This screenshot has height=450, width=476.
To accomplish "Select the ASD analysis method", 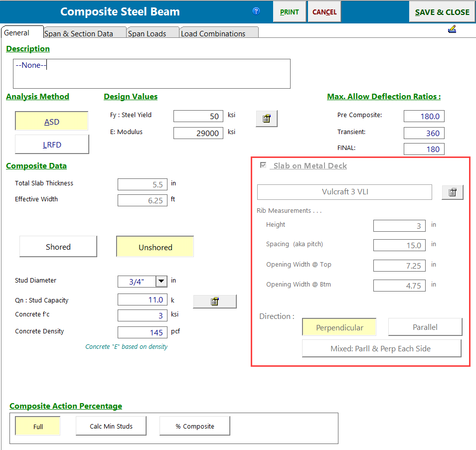I will click(x=52, y=122).
